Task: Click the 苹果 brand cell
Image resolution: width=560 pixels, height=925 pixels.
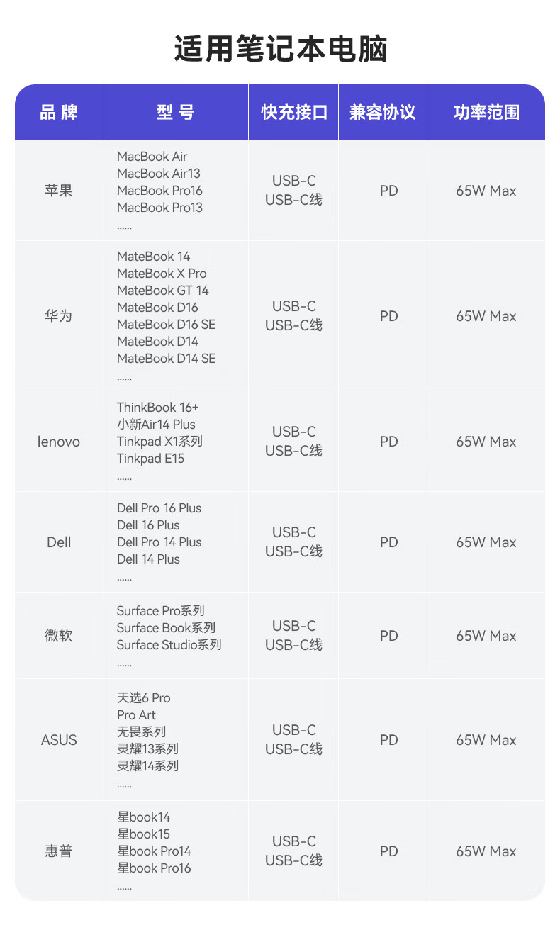Action: [59, 191]
